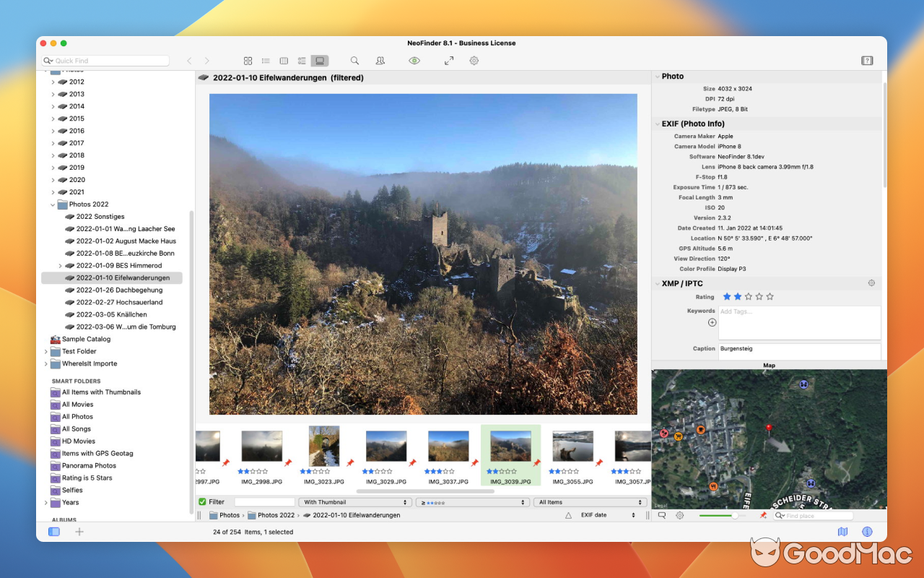Open the blue map icon in status bar
The width and height of the screenshot is (924, 578).
(x=842, y=531)
